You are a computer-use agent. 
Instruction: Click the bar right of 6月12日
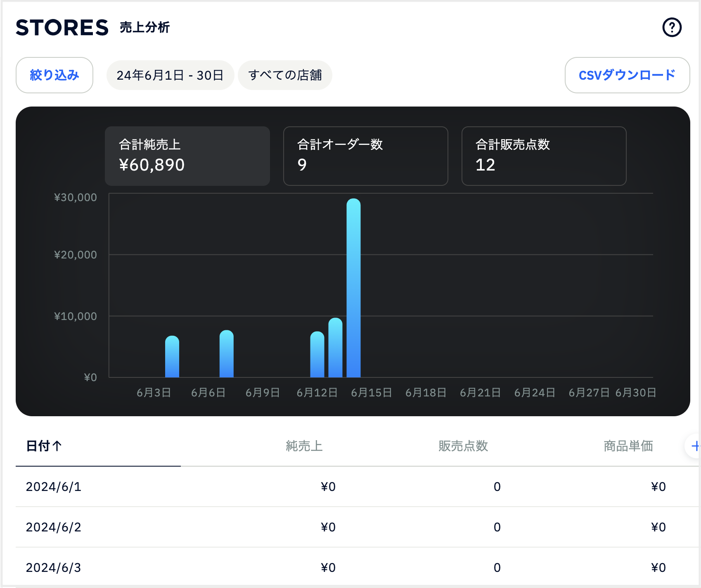(335, 348)
